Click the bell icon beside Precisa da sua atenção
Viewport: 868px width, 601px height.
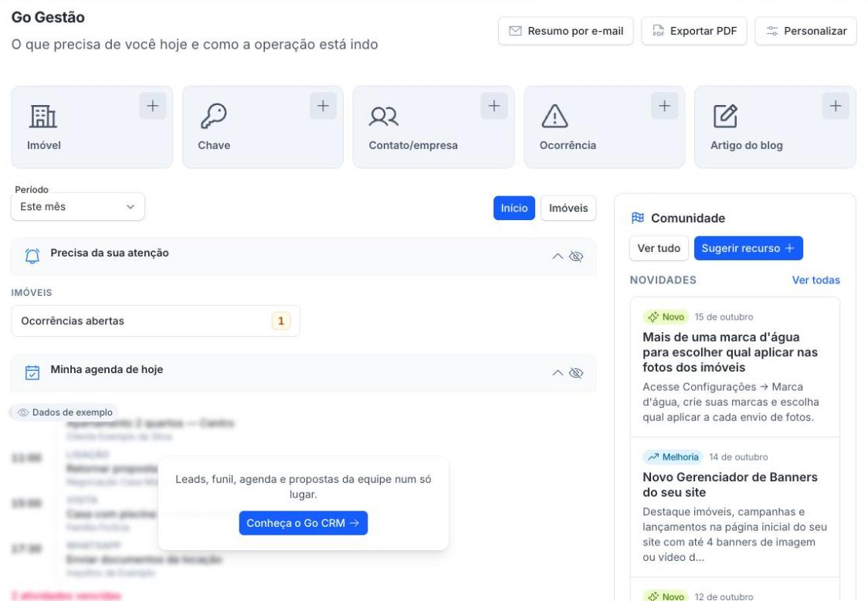pyautogui.click(x=32, y=256)
